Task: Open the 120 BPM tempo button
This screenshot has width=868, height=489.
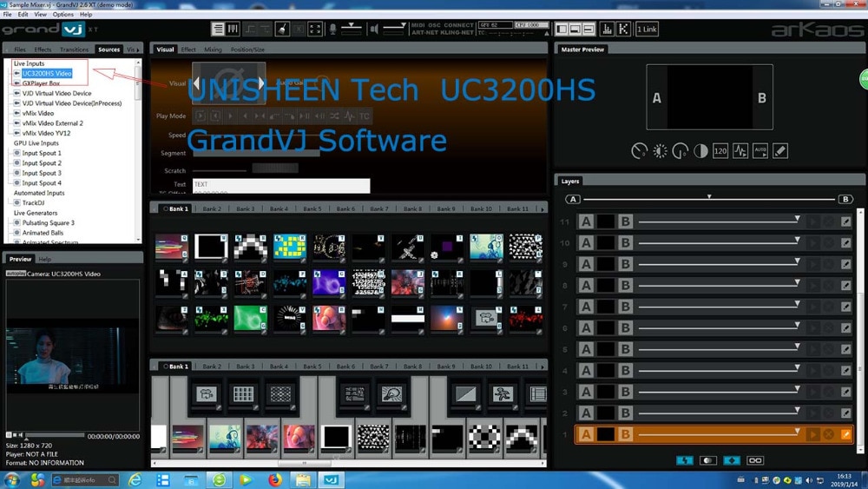Action: (x=720, y=150)
